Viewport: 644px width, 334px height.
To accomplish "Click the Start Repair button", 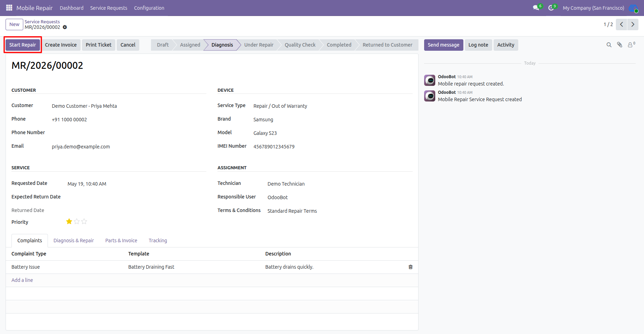I will pos(23,45).
